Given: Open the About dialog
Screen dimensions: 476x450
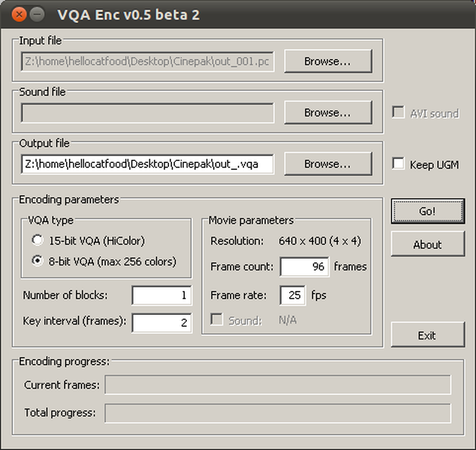Looking at the screenshot, I should pos(428,244).
